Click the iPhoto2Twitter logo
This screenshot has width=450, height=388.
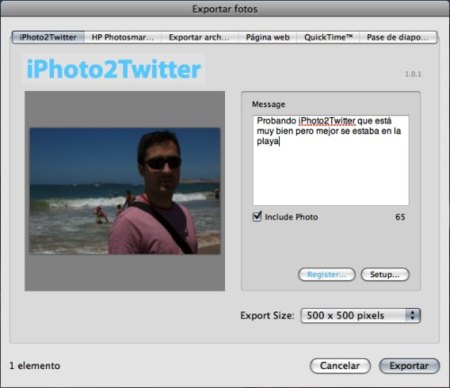tap(114, 69)
